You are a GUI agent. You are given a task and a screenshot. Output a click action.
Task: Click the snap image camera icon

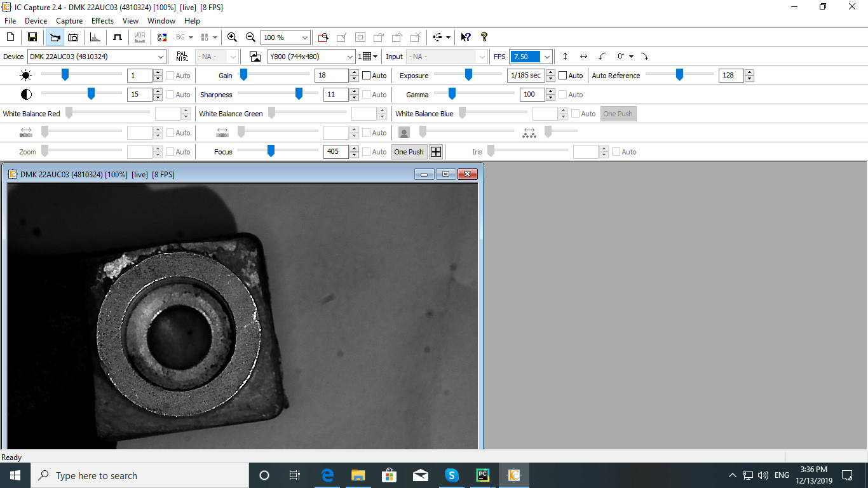(x=73, y=37)
